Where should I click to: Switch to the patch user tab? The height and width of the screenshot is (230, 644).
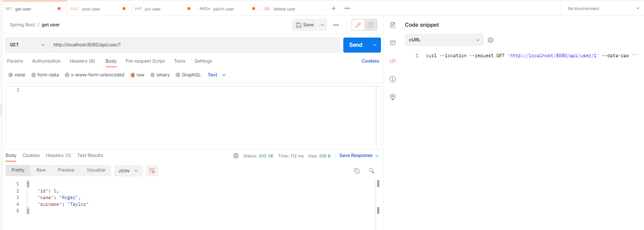point(229,9)
